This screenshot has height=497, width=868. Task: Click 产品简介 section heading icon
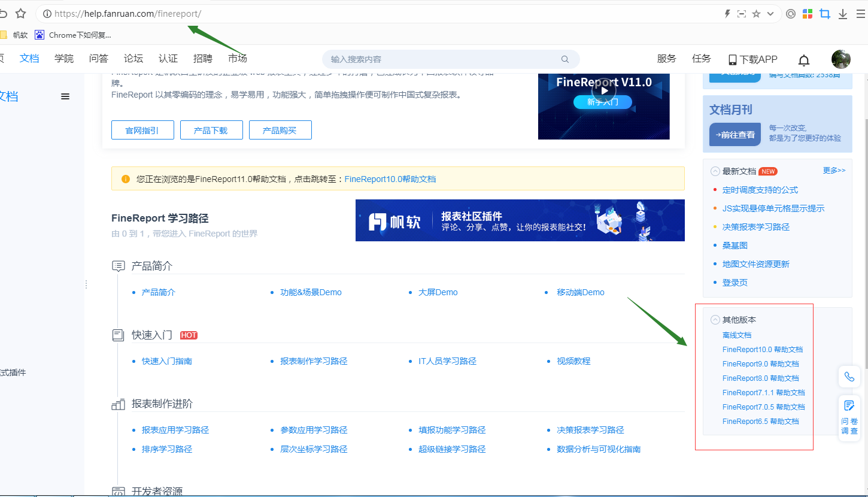(119, 266)
